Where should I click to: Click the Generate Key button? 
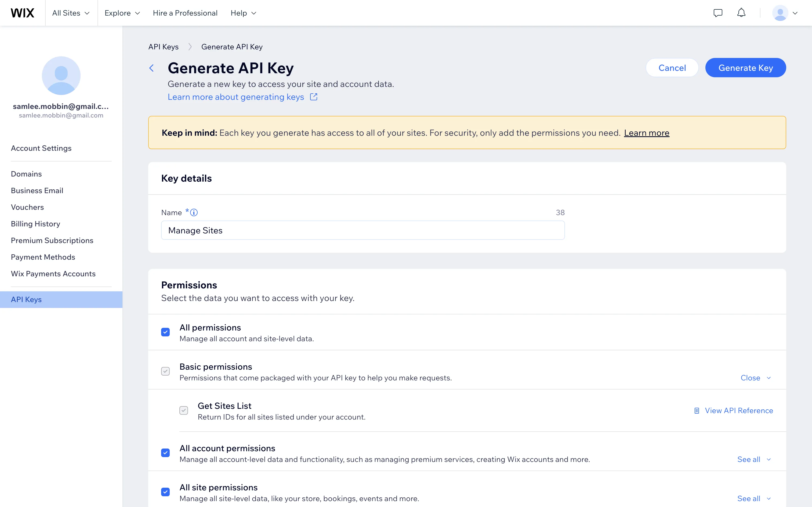pyautogui.click(x=745, y=68)
